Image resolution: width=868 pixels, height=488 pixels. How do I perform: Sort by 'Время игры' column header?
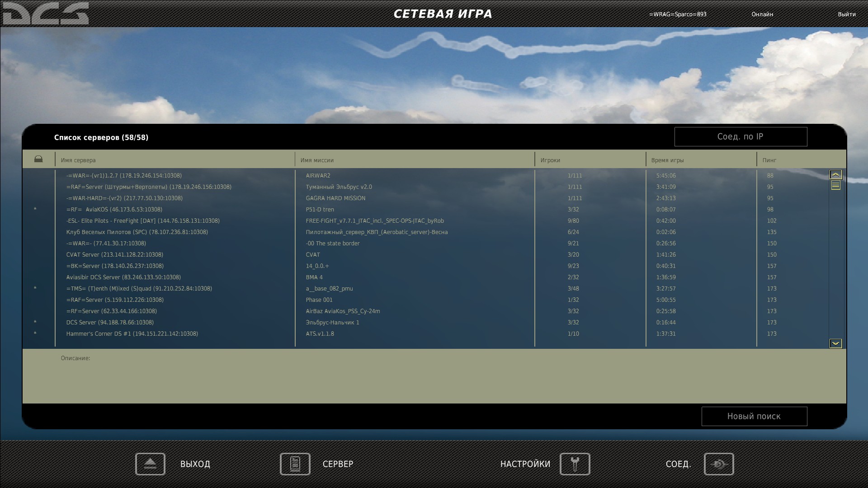667,160
